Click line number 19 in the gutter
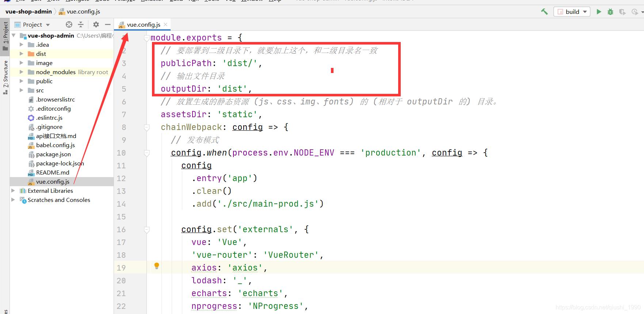The image size is (644, 314). 121,268
